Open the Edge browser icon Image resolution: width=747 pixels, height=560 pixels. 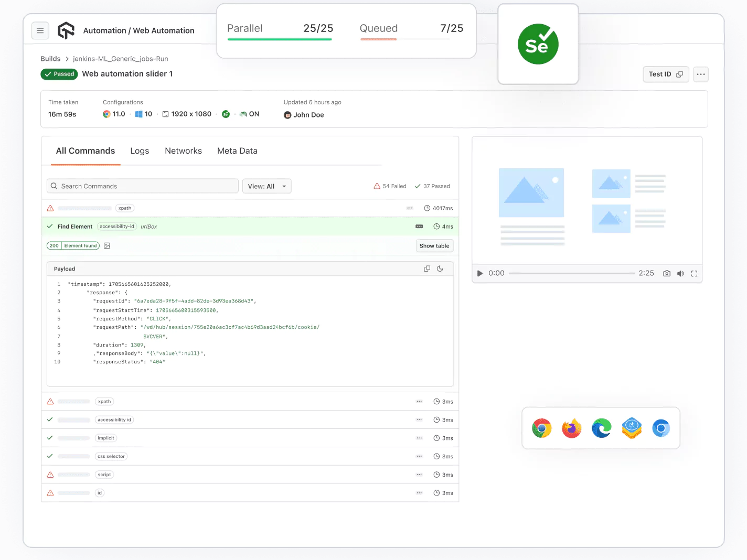pyautogui.click(x=601, y=428)
